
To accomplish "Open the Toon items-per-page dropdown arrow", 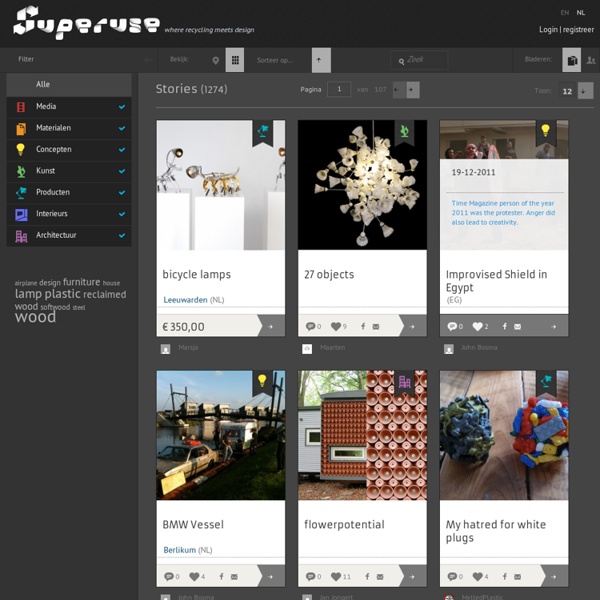I will [585, 91].
